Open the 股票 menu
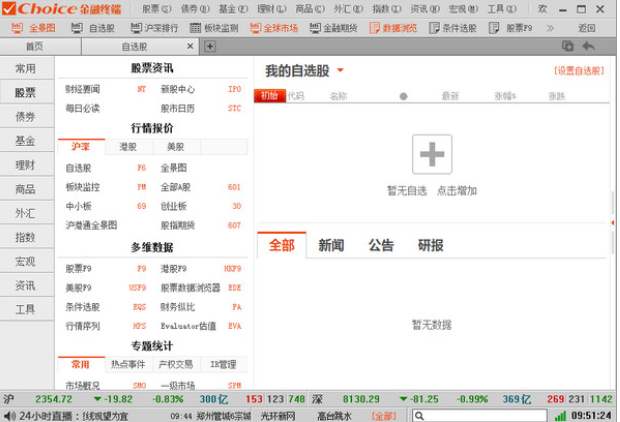This screenshot has height=422, width=620. [x=157, y=8]
